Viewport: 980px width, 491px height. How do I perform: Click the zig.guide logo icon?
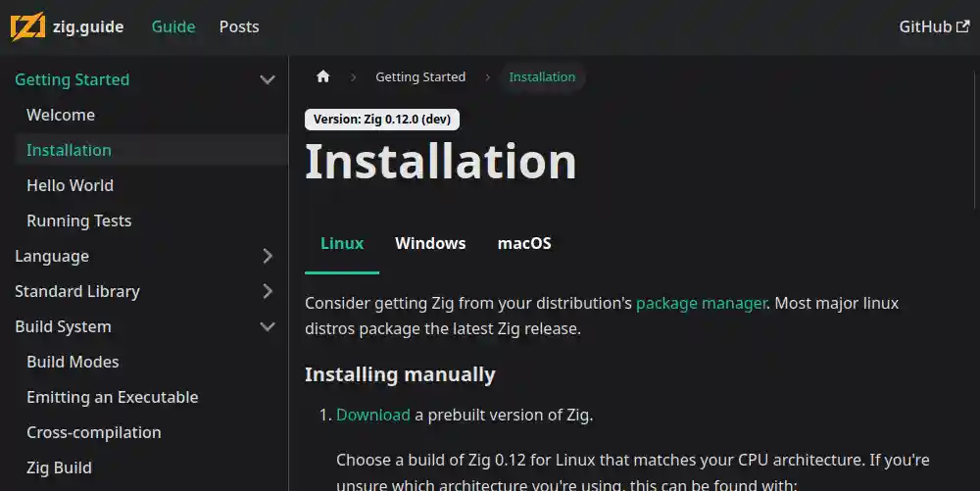pyautogui.click(x=27, y=26)
